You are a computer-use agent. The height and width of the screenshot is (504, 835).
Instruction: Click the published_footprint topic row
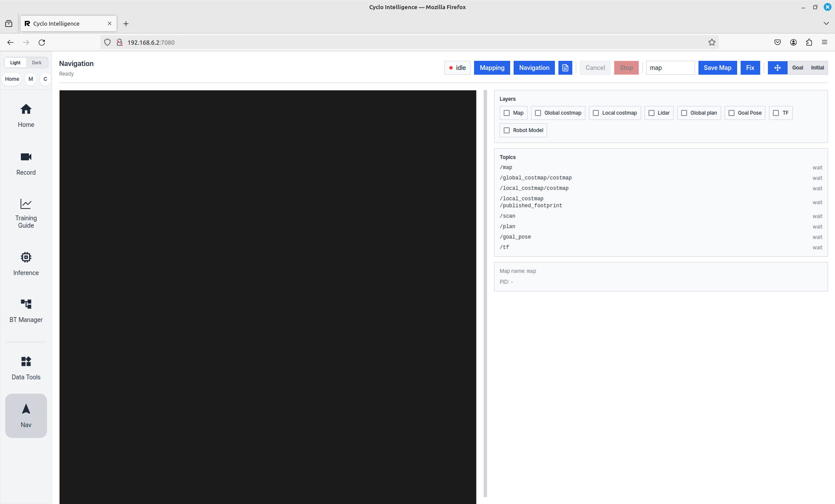click(x=661, y=202)
